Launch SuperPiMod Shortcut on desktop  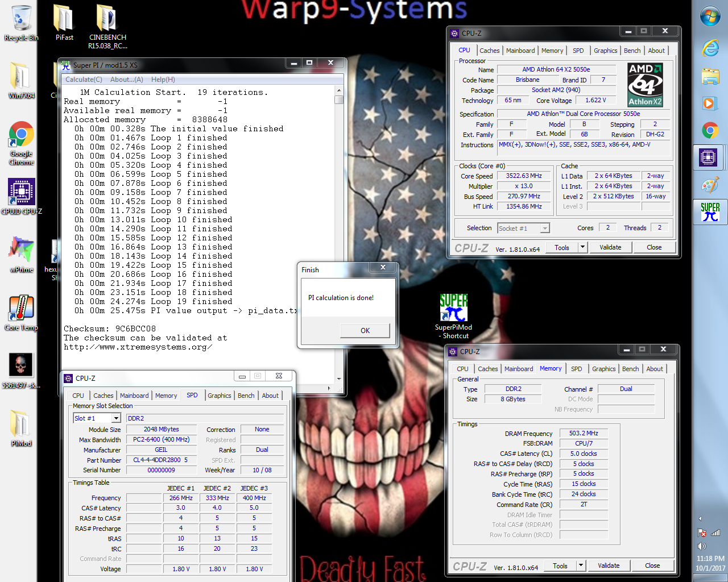pyautogui.click(x=453, y=316)
